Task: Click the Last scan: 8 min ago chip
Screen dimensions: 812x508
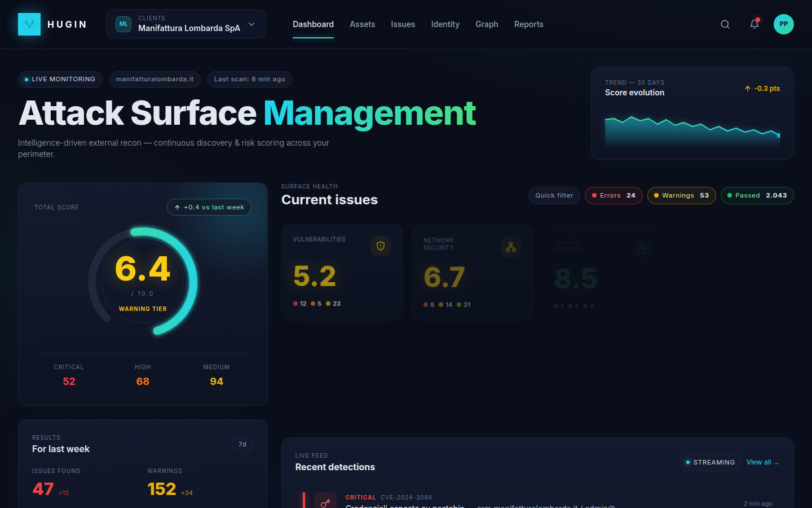Action: 250,80
